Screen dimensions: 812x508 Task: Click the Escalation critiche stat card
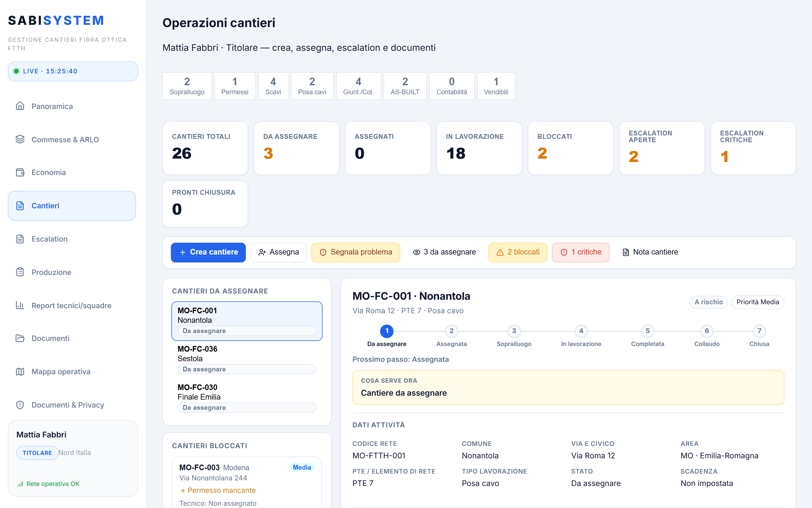753,148
